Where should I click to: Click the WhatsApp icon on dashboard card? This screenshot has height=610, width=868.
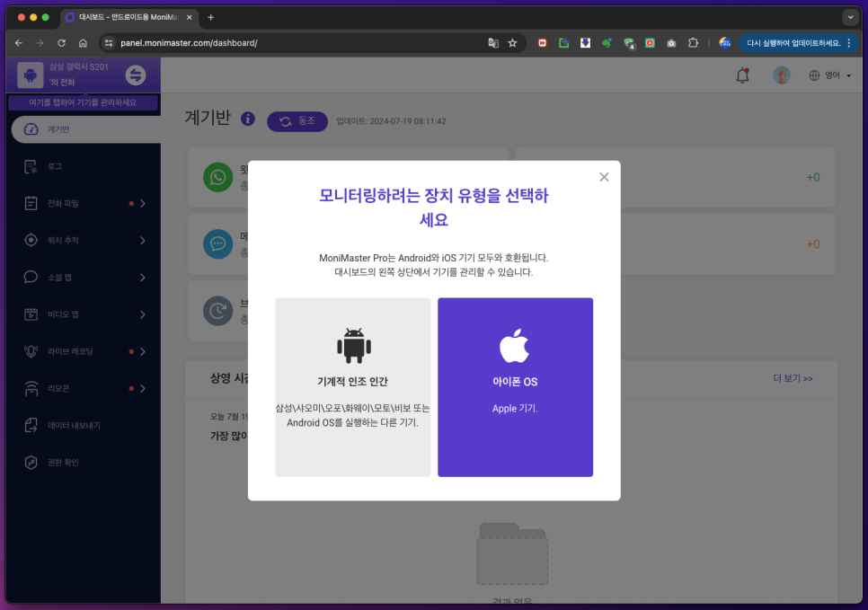218,177
